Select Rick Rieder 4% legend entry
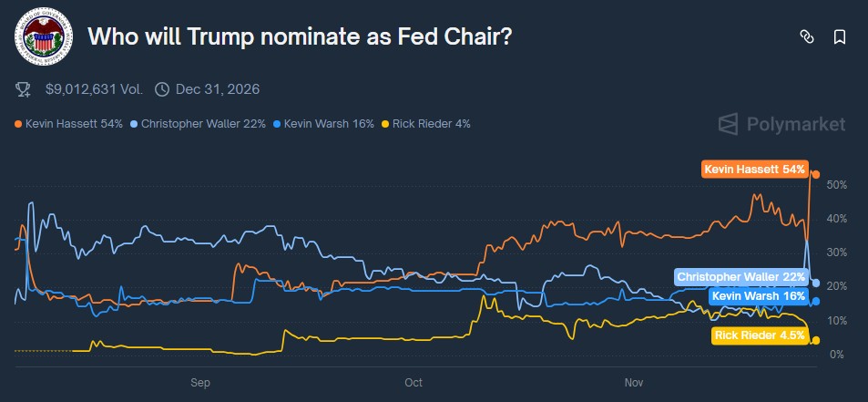 [x=426, y=123]
